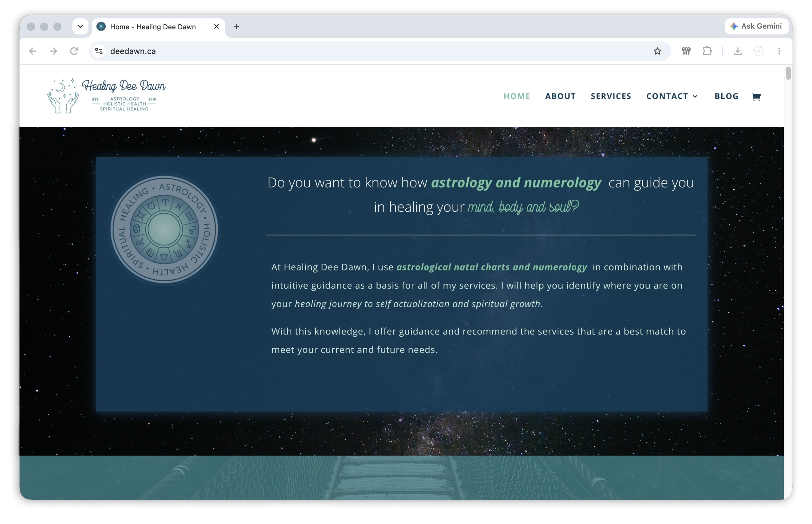Go back to previous page
The height and width of the screenshot is (524, 812).
[x=33, y=51]
